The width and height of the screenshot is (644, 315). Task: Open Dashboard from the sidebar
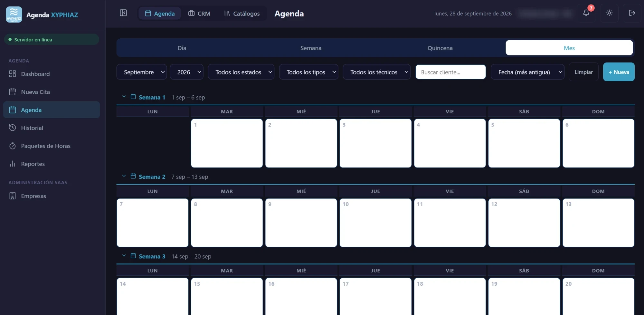pos(52,74)
